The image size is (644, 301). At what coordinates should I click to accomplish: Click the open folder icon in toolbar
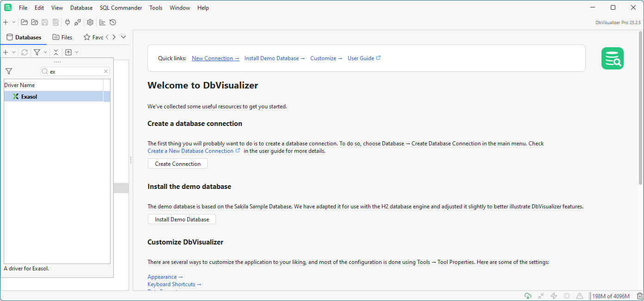(24, 22)
